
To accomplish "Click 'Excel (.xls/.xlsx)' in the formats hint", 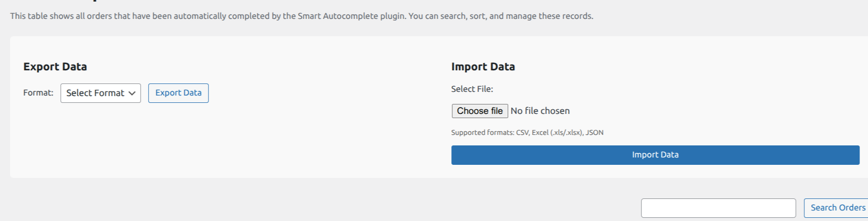I will (x=556, y=133).
